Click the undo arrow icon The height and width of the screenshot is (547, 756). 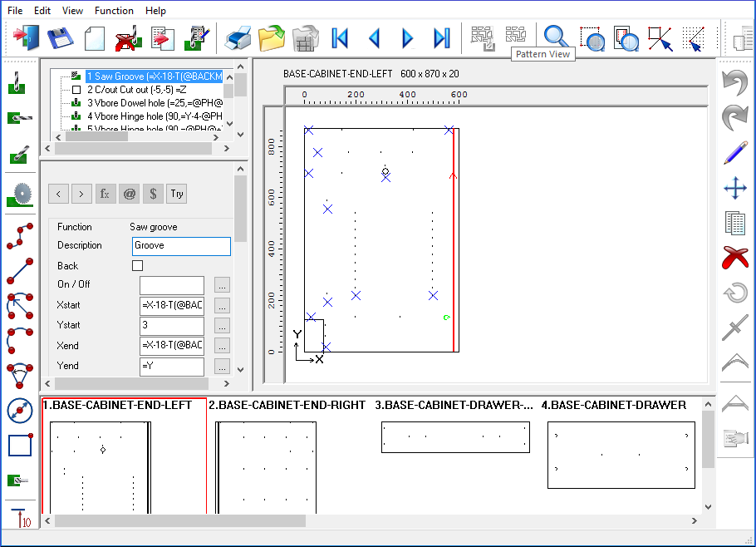[734, 82]
